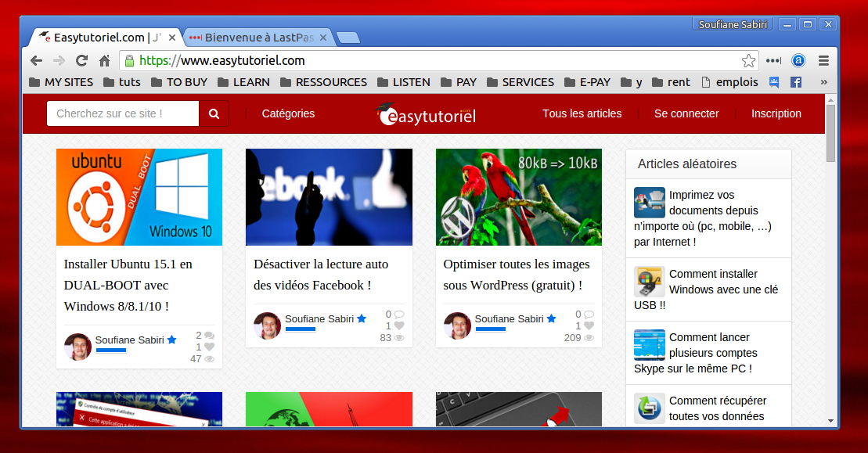Go to browser home page icon

[105, 61]
